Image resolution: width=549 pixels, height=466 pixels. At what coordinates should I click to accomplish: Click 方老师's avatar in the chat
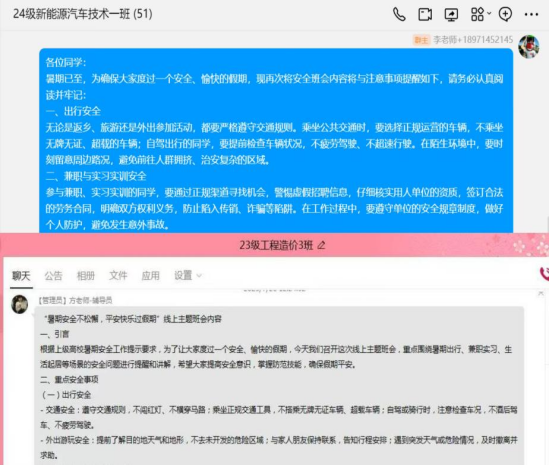[20, 304]
